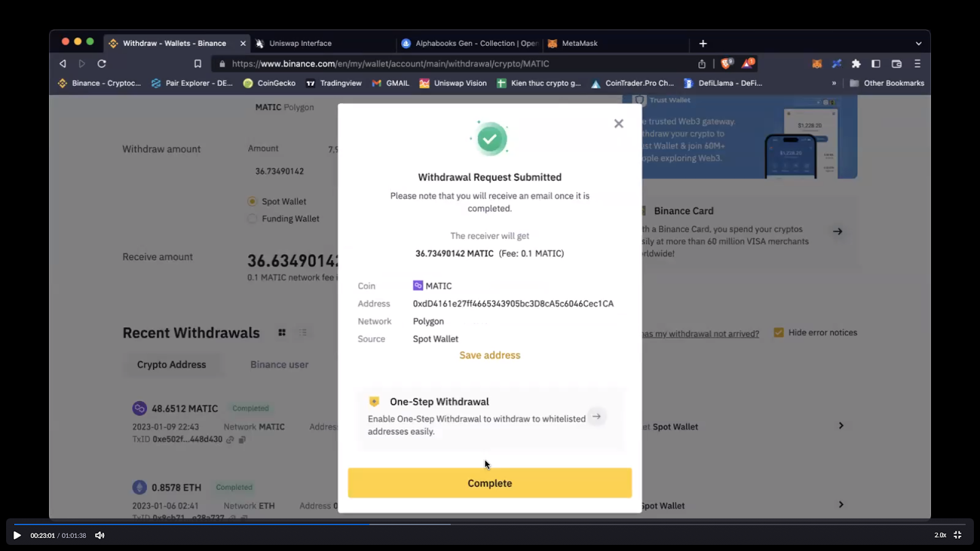Open GMAIL bookmark
Viewport: 980px width, 551px height.
[x=391, y=83]
